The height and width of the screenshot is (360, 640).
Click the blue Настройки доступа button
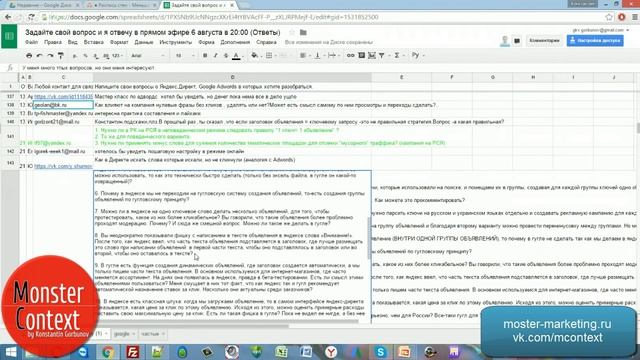click(595, 40)
